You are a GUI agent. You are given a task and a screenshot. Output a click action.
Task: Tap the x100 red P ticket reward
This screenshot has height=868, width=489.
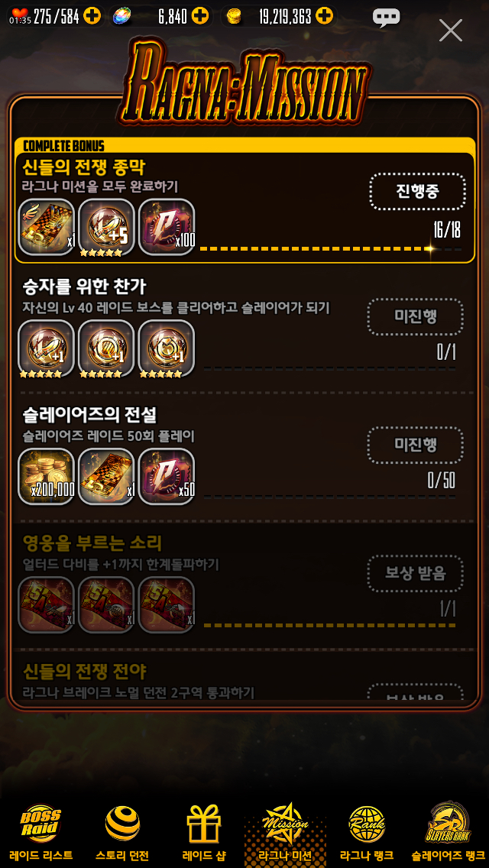pos(166,227)
